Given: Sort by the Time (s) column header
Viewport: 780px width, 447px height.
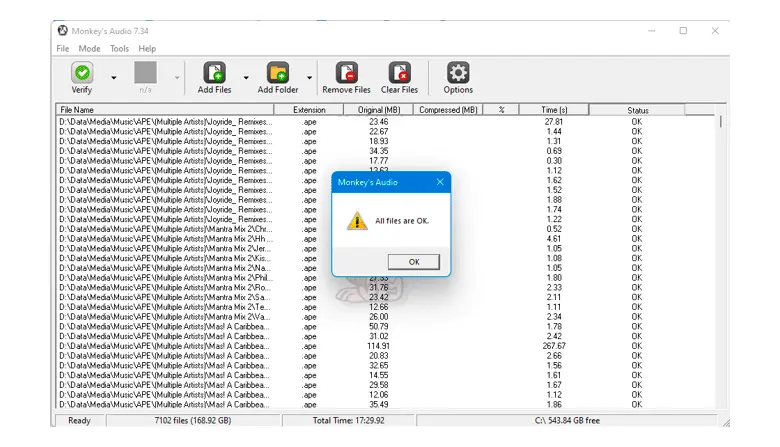Looking at the screenshot, I should tap(554, 110).
